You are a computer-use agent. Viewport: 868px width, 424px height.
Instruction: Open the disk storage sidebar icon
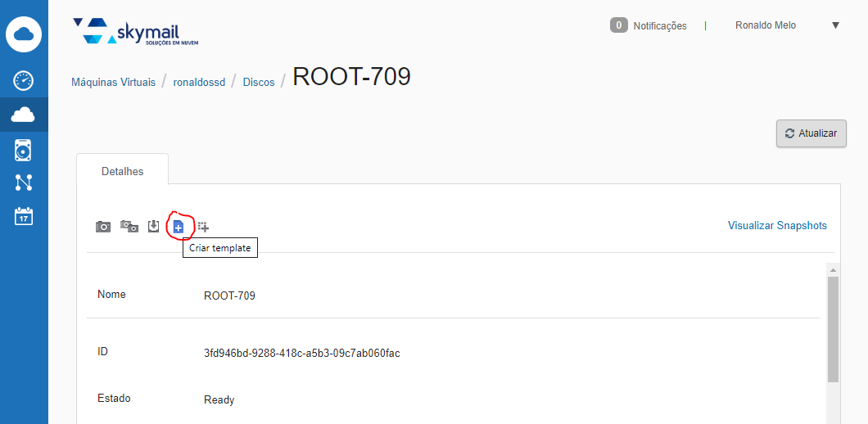coord(24,150)
